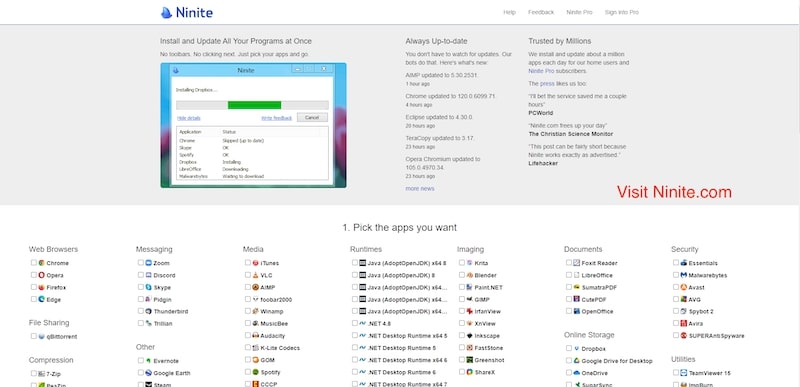Click the Thunderbird app icon
800x387 pixels.
148,311
